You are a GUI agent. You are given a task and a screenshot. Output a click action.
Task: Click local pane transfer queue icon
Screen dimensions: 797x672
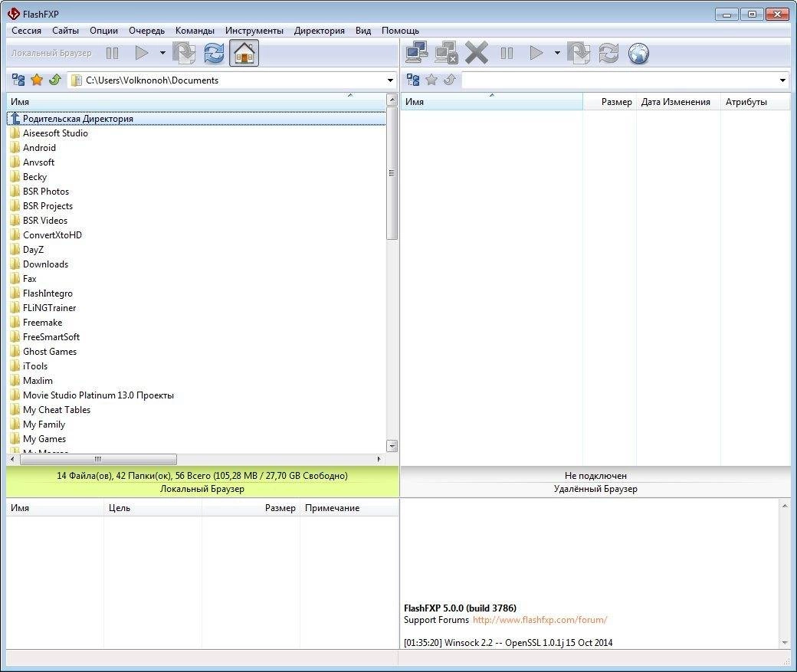click(184, 53)
